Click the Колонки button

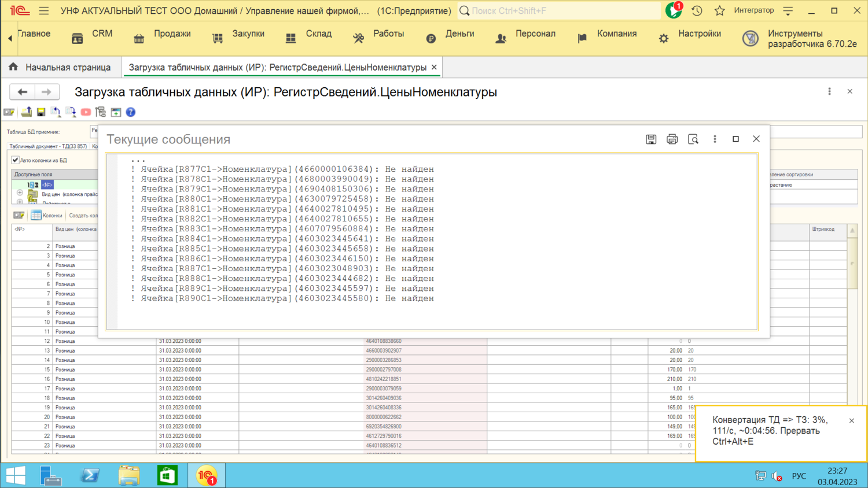click(x=46, y=216)
